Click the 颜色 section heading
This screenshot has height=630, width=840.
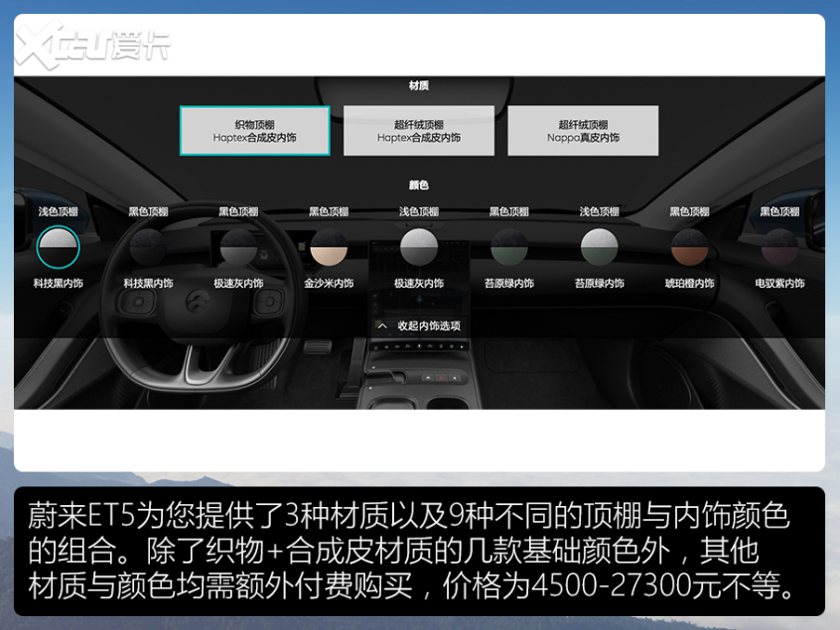pyautogui.click(x=419, y=186)
